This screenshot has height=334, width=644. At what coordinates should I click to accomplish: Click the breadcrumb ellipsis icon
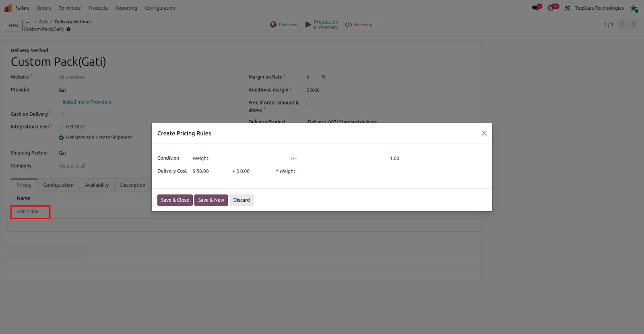[x=28, y=22]
